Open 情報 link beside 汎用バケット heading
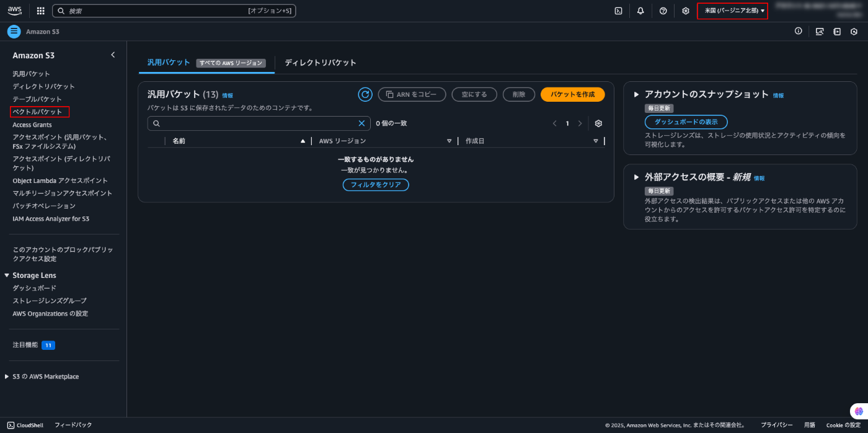 [228, 96]
